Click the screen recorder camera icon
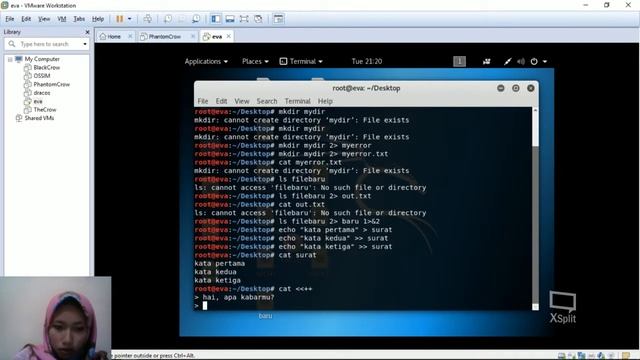Viewport: 640px width, 360px height. point(486,61)
